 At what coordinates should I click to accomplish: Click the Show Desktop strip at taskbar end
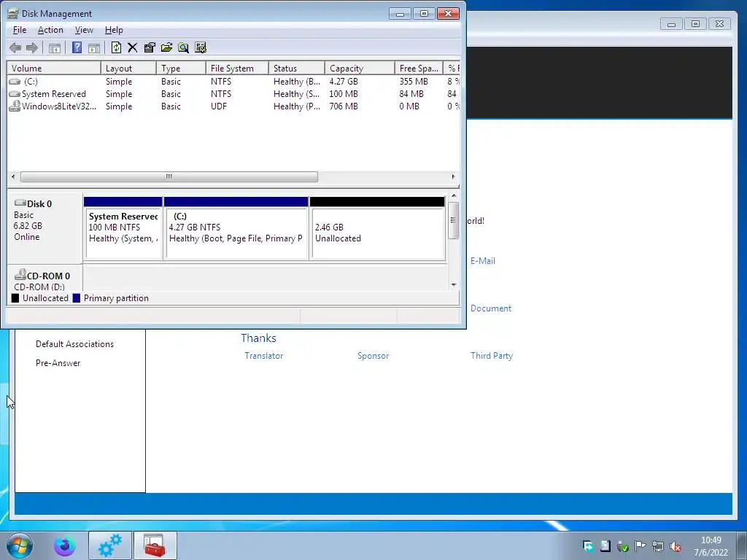[x=741, y=545]
